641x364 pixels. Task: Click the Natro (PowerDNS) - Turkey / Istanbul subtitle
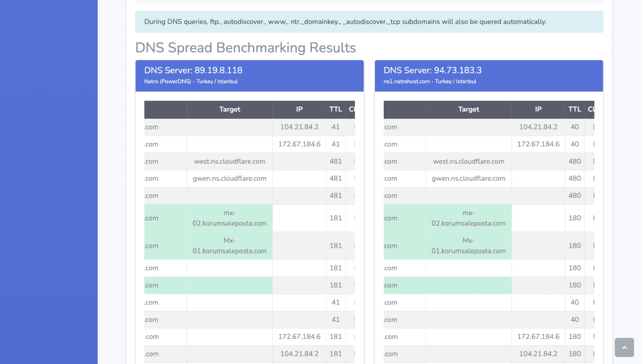pyautogui.click(x=191, y=81)
